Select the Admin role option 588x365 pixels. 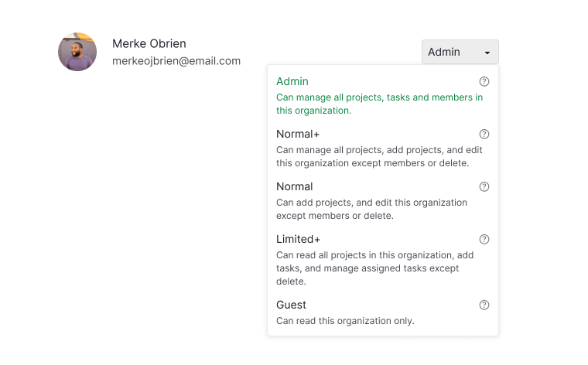click(382, 96)
